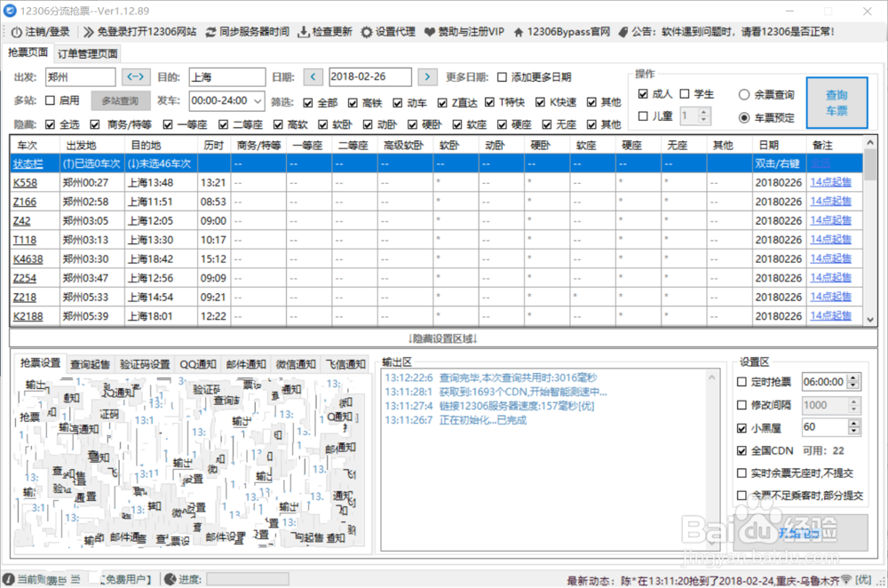888x588 pixels.
Task: Sort by the 历时 column header
Action: click(x=214, y=146)
